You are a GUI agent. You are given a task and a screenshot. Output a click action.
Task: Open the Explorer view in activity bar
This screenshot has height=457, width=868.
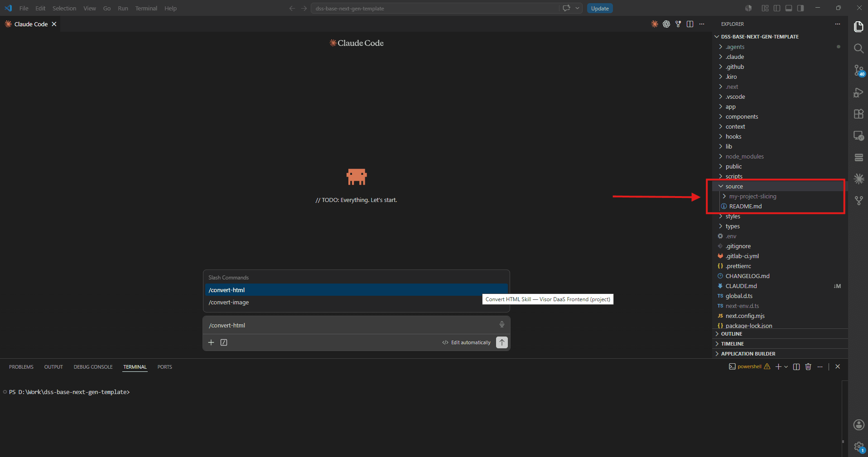[858, 27]
